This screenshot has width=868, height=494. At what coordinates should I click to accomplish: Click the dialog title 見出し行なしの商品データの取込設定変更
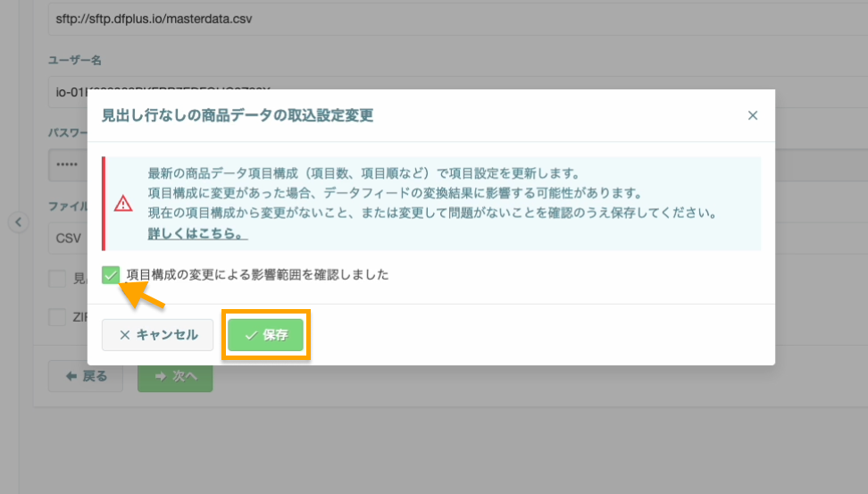(238, 115)
